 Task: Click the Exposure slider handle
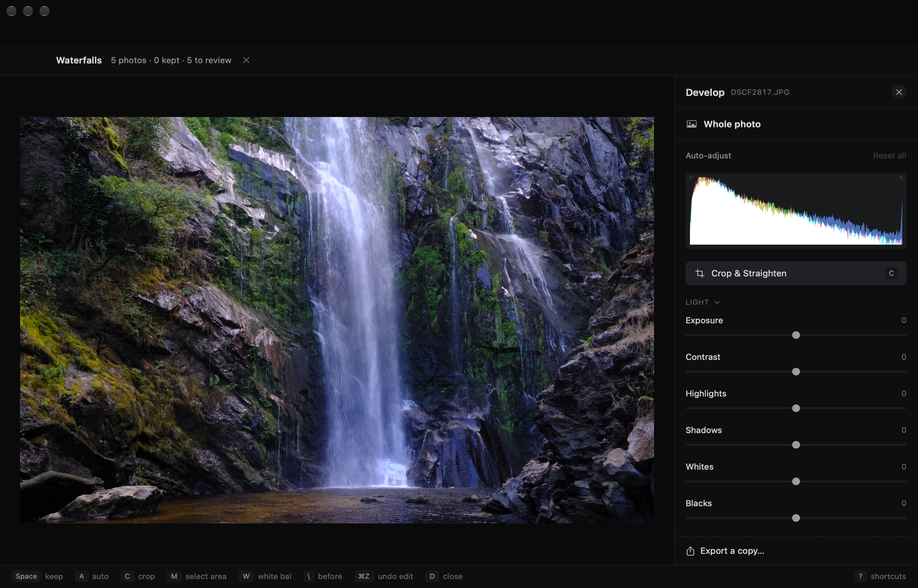pyautogui.click(x=796, y=335)
